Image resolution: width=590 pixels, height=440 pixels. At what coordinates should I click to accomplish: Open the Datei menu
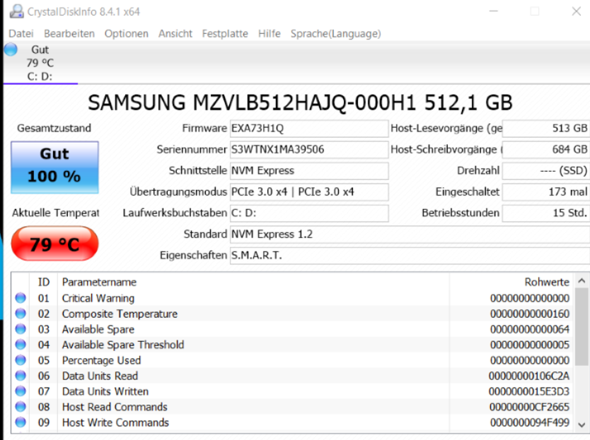pos(21,33)
